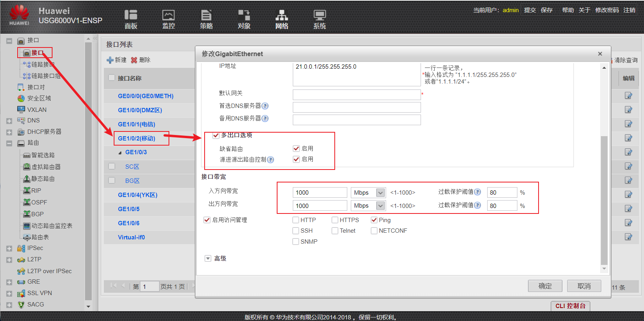Close the 修改GigabitEthernet dialog

600,54
